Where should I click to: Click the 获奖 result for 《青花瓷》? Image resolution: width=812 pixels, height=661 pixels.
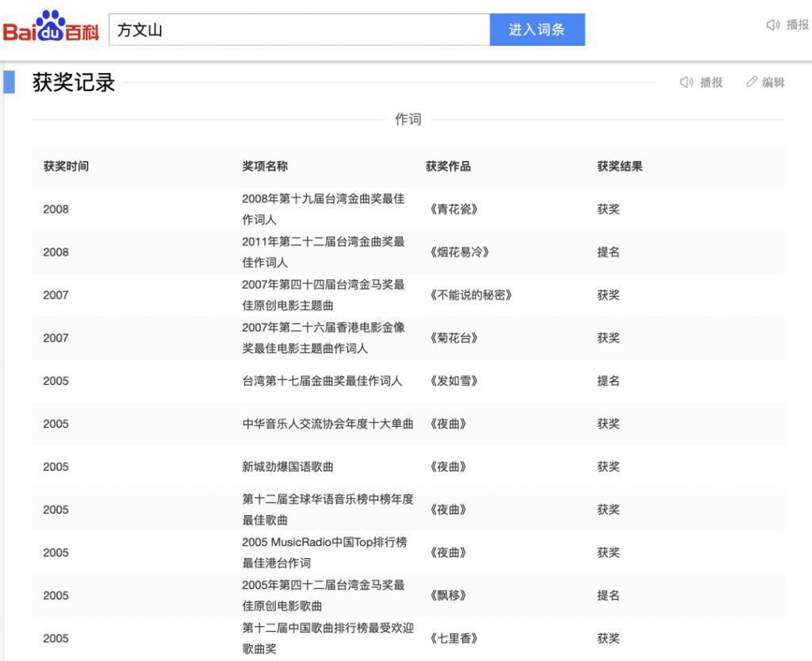click(608, 209)
